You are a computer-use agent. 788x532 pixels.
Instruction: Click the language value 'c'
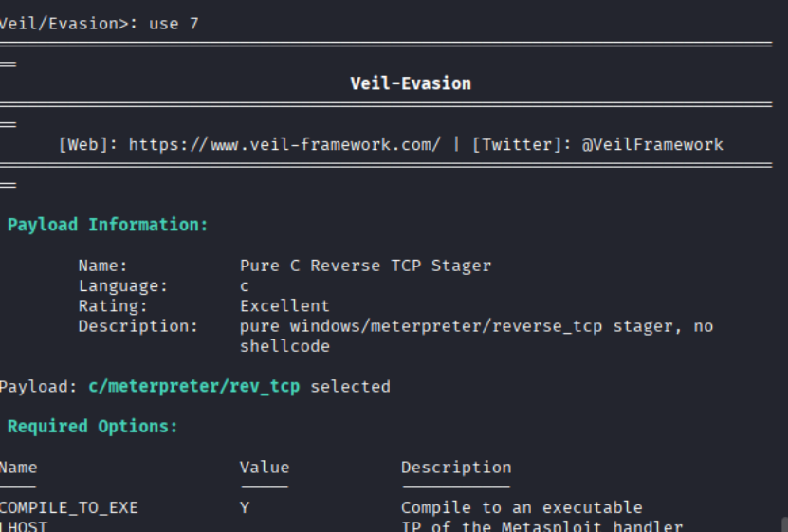245,286
